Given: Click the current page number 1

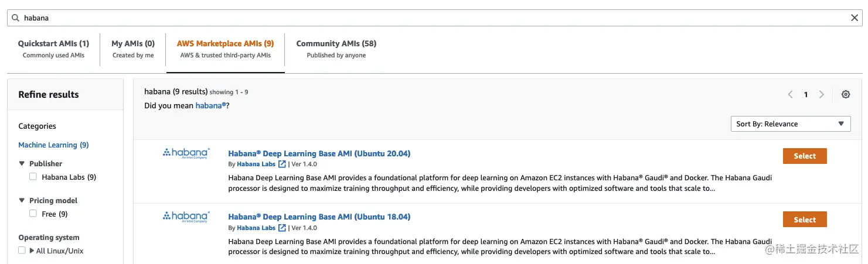Looking at the screenshot, I should click(806, 95).
